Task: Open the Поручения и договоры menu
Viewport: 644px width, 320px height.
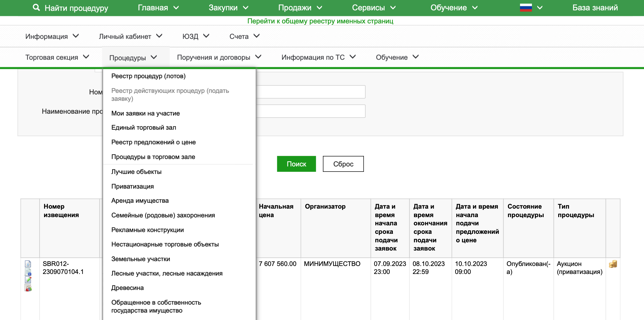Action: (219, 57)
